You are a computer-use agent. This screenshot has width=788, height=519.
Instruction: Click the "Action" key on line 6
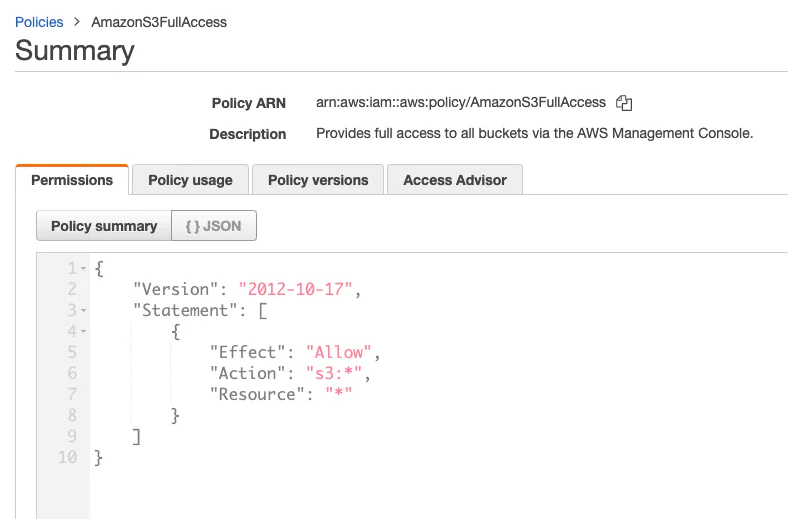pos(247,373)
